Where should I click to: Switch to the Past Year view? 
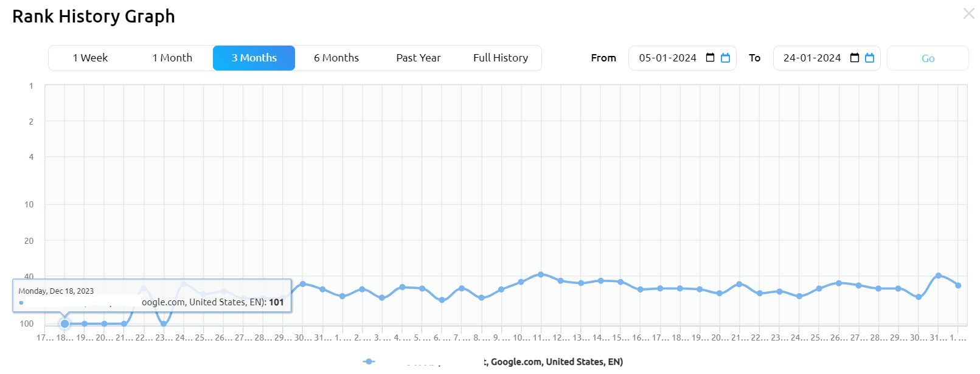pos(418,58)
